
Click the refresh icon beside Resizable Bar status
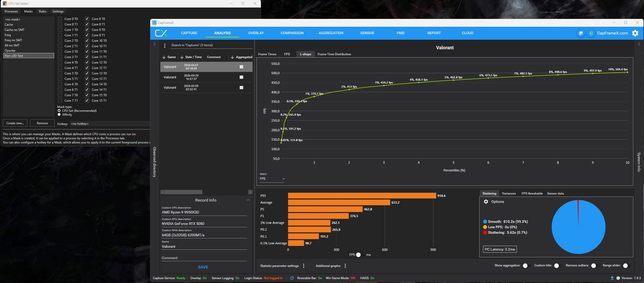point(292,278)
